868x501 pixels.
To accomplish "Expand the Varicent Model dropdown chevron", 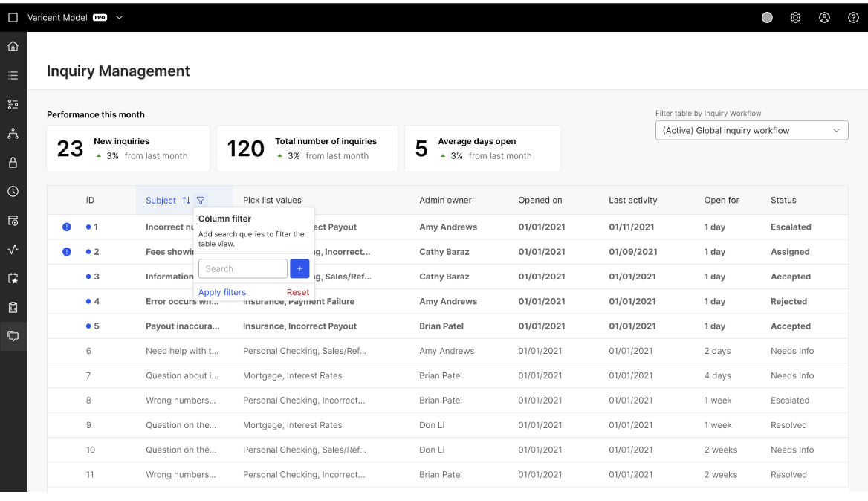I will pos(120,18).
